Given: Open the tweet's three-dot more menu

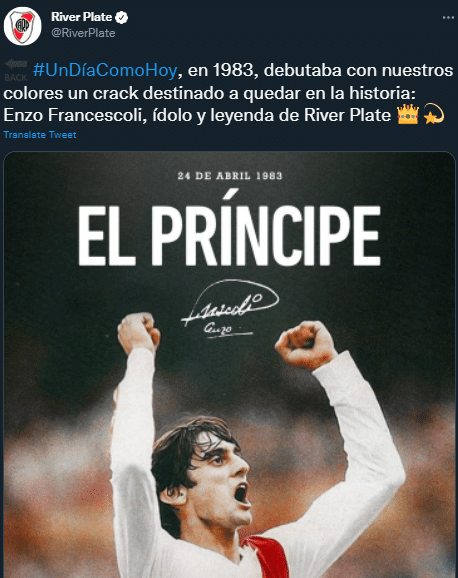Looking at the screenshot, I should tap(448, 17).
